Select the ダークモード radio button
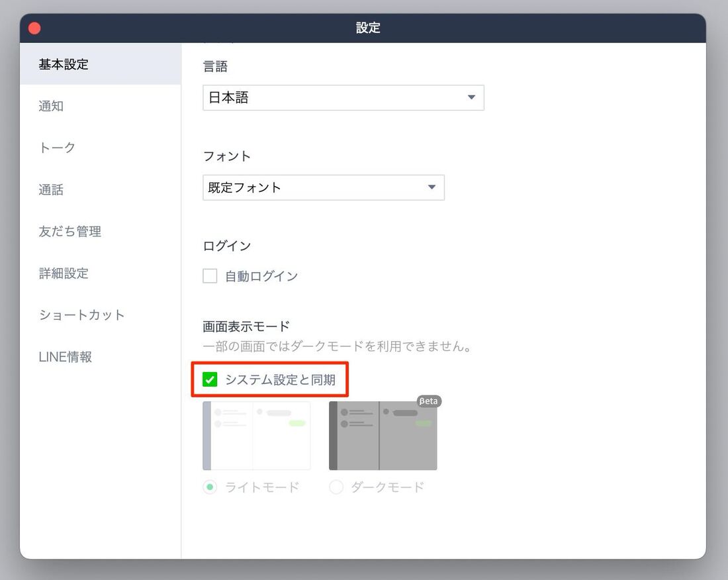Screen dimensions: 728x580 [x=336, y=487]
